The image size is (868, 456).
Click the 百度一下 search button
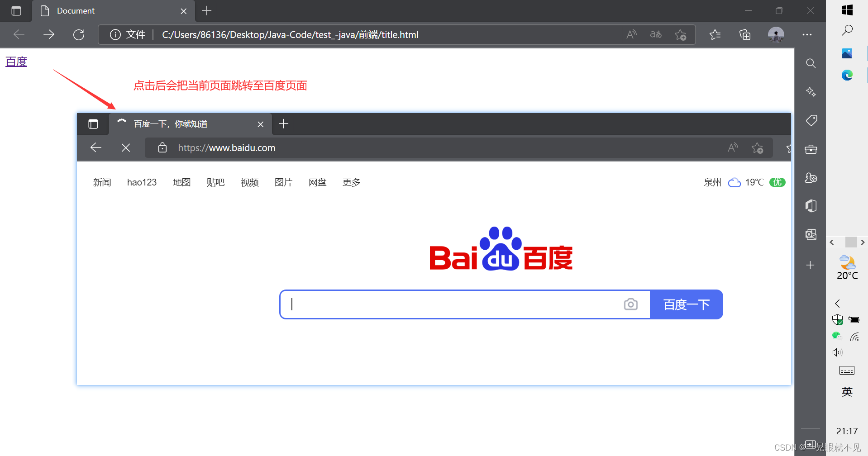(686, 304)
